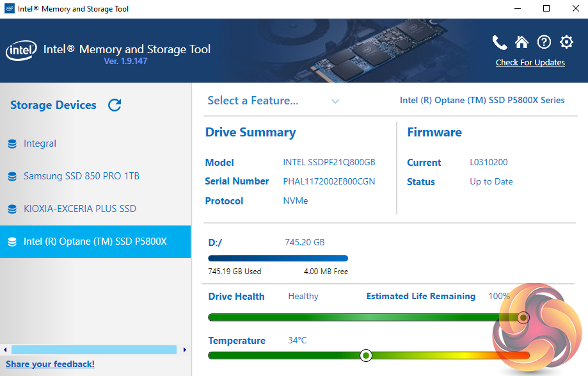Click the Drive Health bar indicator

pyautogui.click(x=523, y=317)
